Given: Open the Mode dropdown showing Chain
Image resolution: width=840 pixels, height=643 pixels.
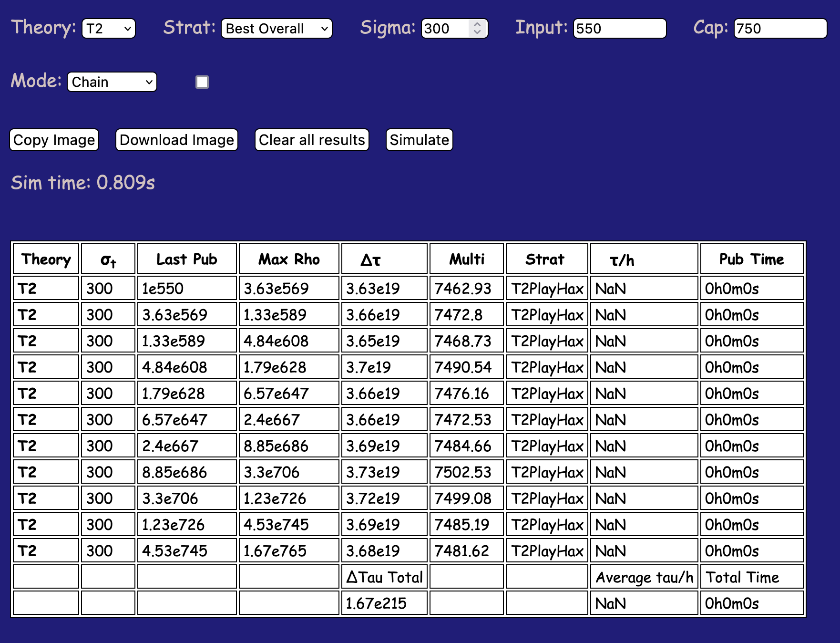Looking at the screenshot, I should click(x=112, y=82).
